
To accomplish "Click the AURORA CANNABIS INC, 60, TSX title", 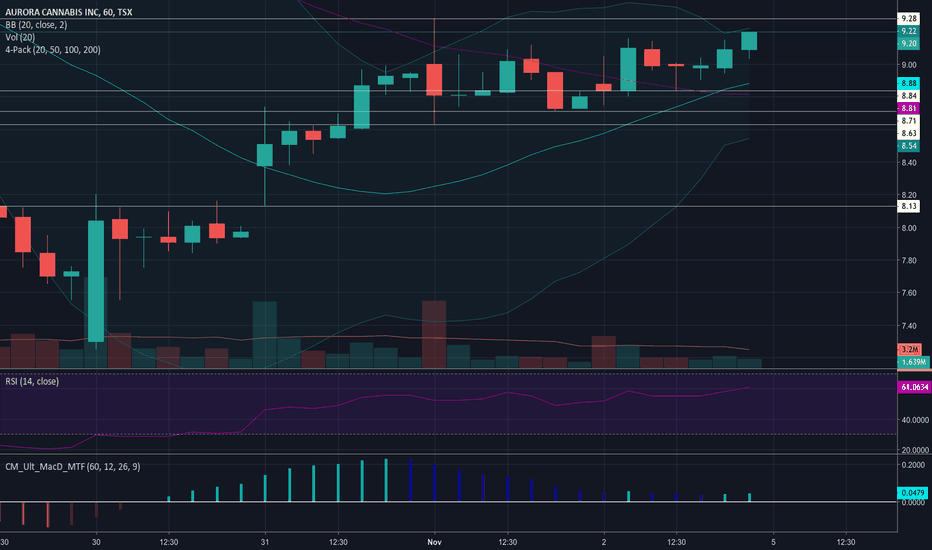I will click(69, 12).
